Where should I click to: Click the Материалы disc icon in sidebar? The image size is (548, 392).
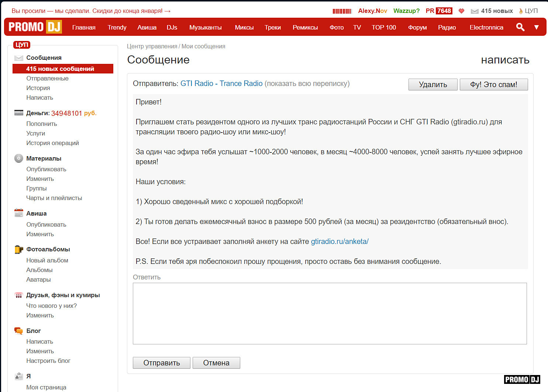tap(18, 158)
